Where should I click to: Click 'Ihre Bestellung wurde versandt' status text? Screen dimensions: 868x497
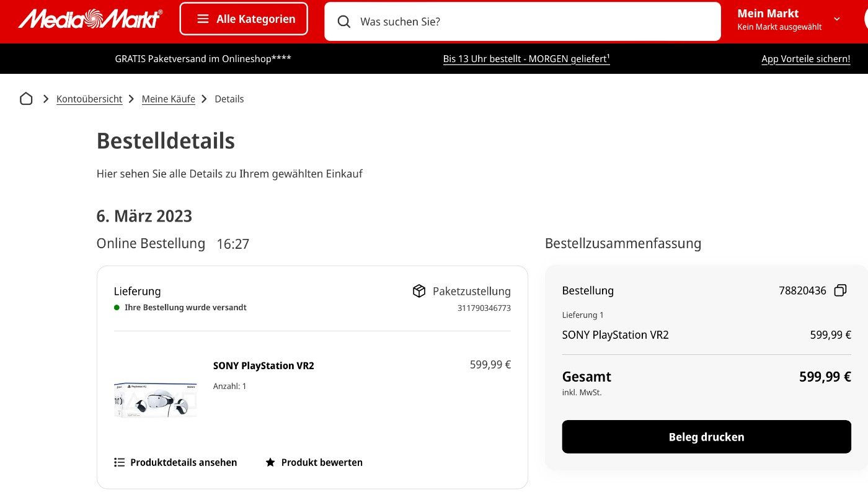[185, 307]
